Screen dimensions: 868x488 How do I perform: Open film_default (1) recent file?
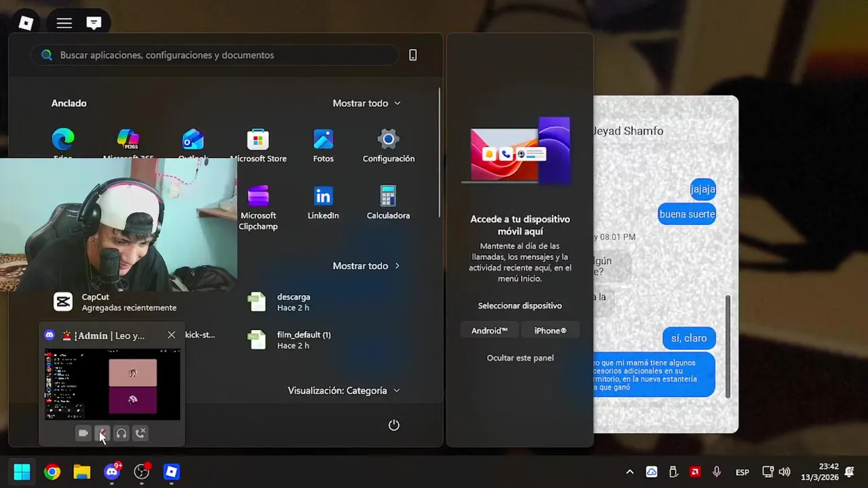click(x=290, y=340)
